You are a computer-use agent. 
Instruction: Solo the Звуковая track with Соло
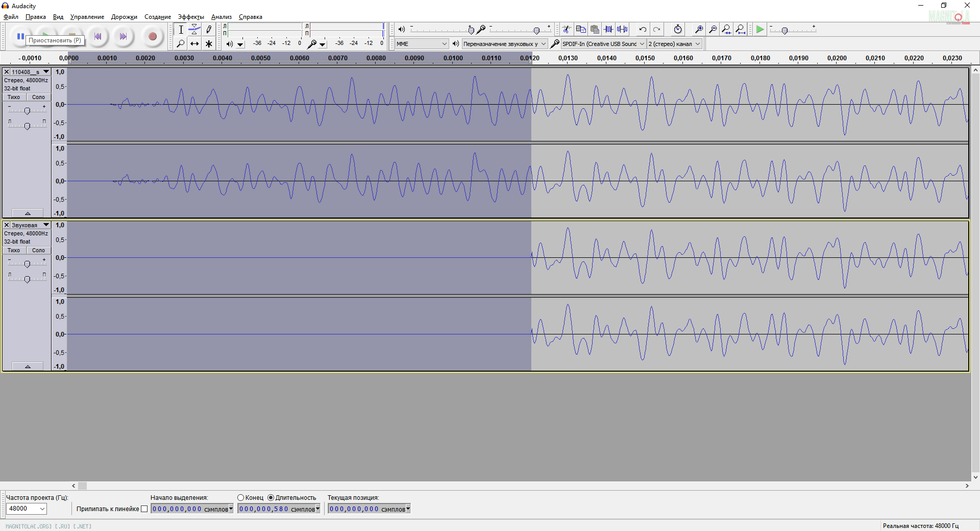pyautogui.click(x=38, y=250)
